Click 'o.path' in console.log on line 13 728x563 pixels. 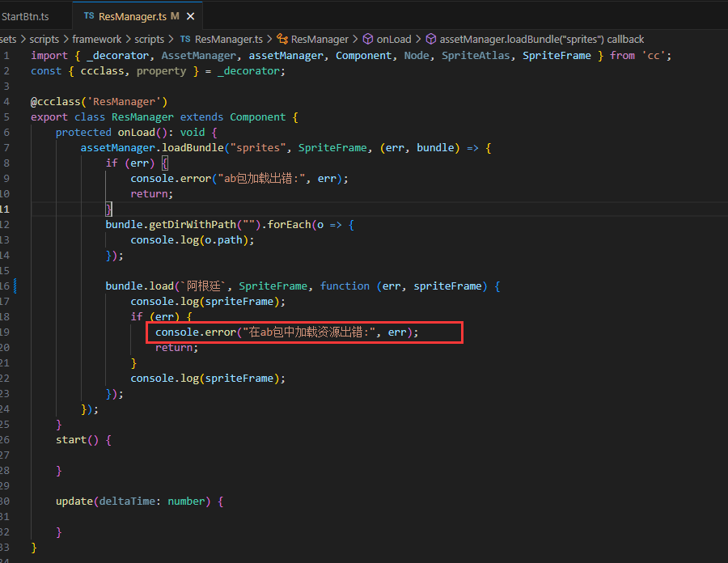click(223, 240)
